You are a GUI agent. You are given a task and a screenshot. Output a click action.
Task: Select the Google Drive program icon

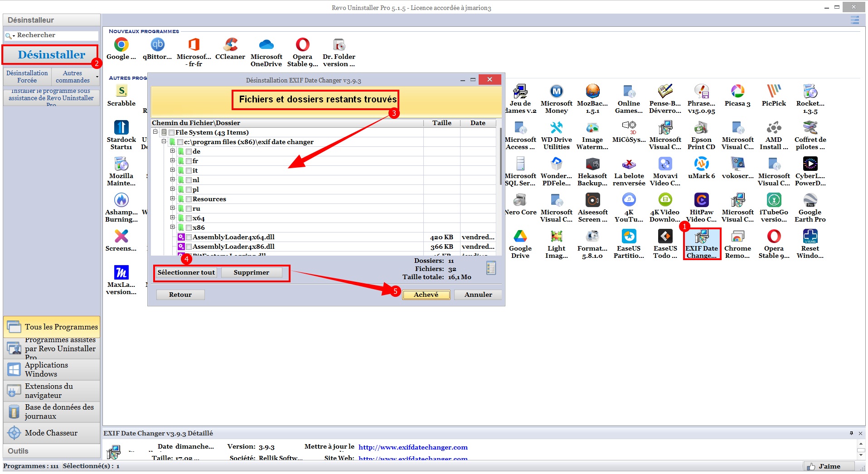[520, 236]
